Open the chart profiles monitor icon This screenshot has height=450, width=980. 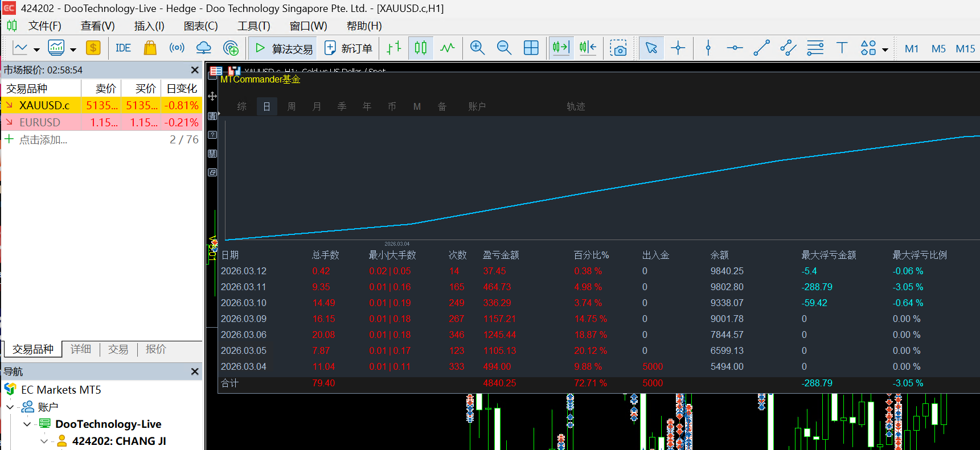(56, 48)
